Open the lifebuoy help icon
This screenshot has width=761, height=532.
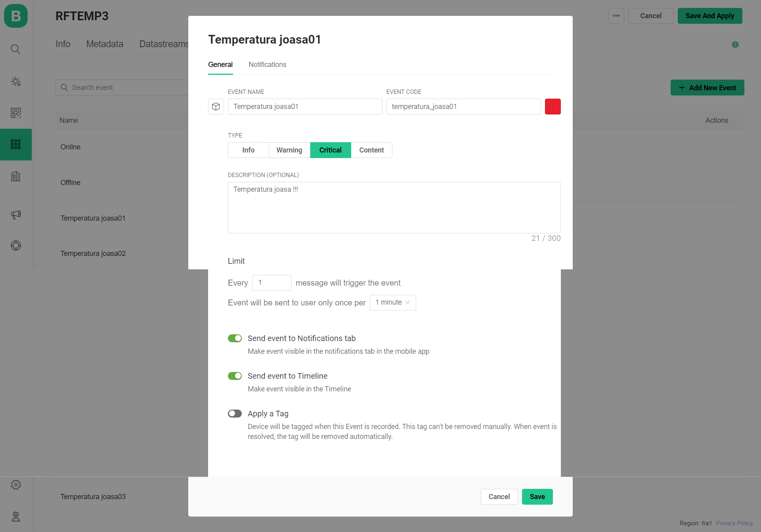(15, 246)
